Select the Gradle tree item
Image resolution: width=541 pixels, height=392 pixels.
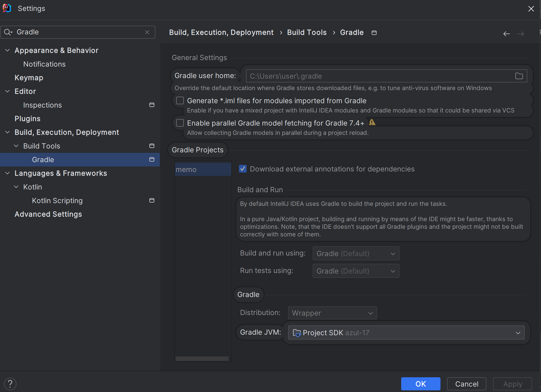pyautogui.click(x=80, y=159)
